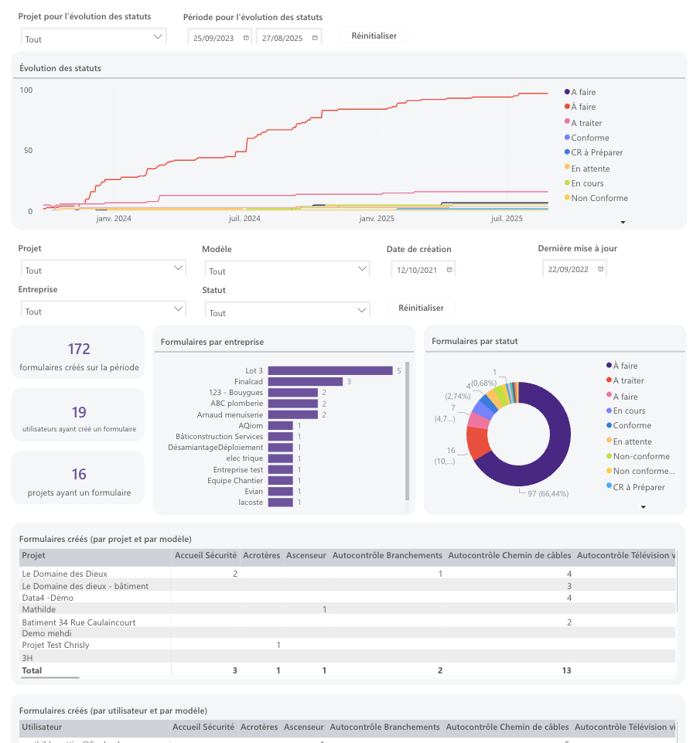
Task: Open the Projet filter dropdown below the chart
Action: coord(104,268)
